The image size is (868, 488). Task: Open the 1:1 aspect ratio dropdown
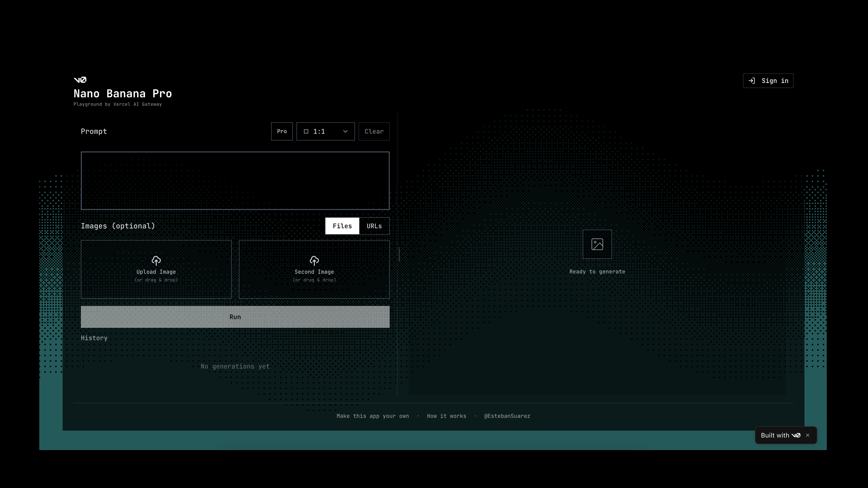[325, 131]
